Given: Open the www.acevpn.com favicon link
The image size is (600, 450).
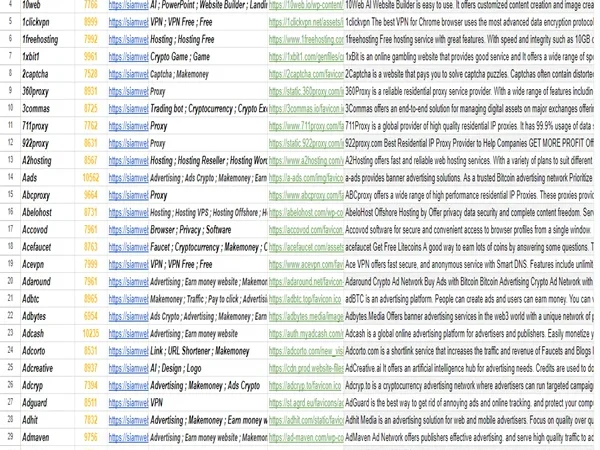Looking at the screenshot, I should point(306,264).
